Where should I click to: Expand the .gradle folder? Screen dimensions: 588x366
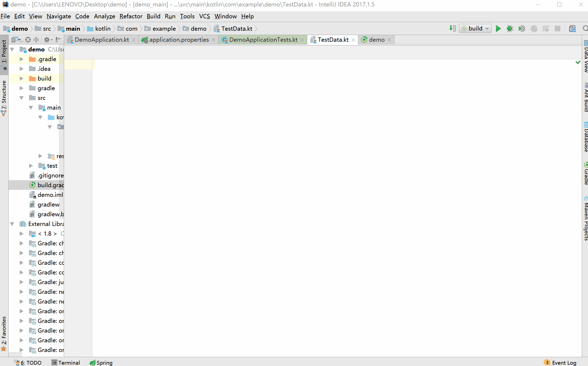pyautogui.click(x=22, y=59)
